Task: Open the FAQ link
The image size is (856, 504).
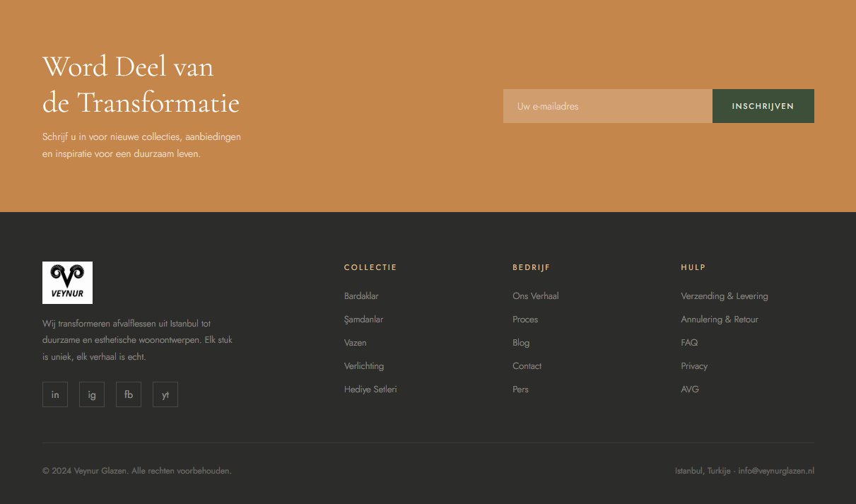Action: click(x=689, y=343)
